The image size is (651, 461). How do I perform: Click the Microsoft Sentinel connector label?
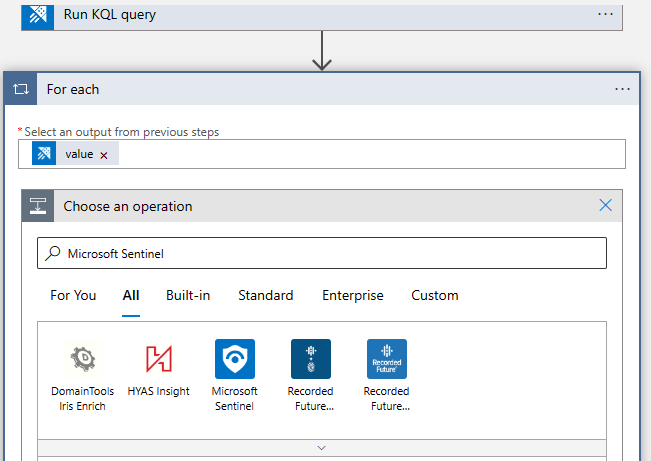coord(235,399)
